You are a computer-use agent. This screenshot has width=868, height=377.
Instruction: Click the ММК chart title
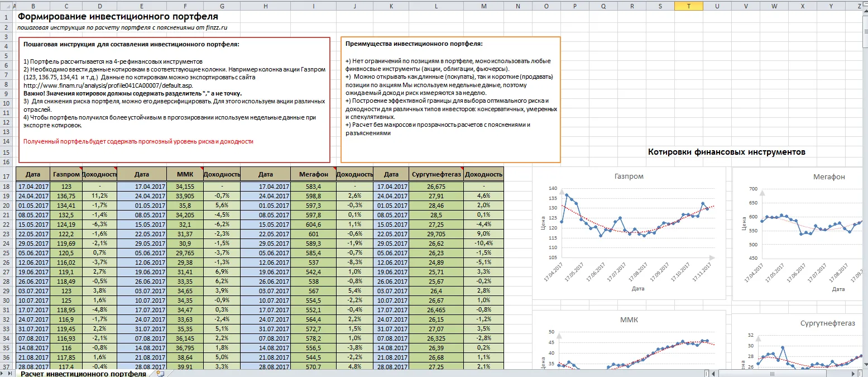[629, 319]
